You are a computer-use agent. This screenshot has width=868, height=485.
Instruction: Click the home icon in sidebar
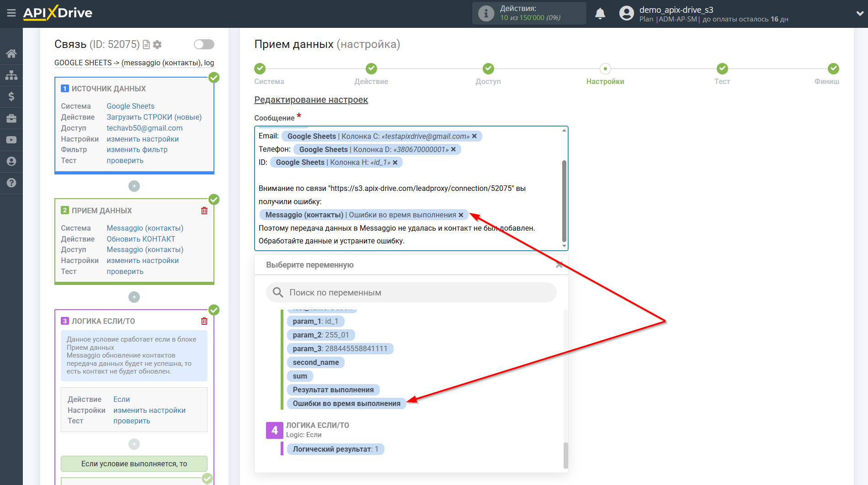click(x=11, y=53)
